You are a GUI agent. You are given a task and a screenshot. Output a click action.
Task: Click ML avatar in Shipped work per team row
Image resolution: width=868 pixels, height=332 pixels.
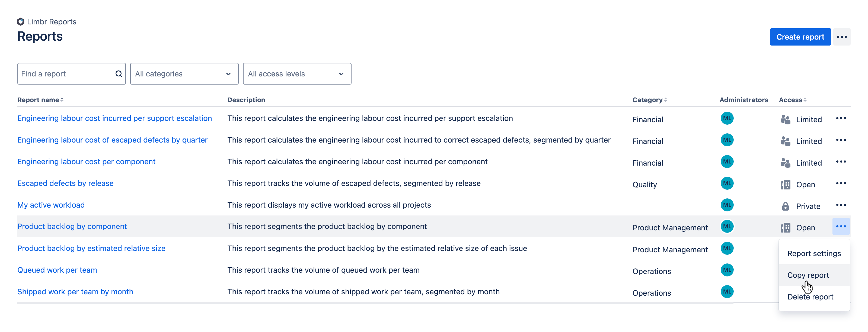coord(727,292)
